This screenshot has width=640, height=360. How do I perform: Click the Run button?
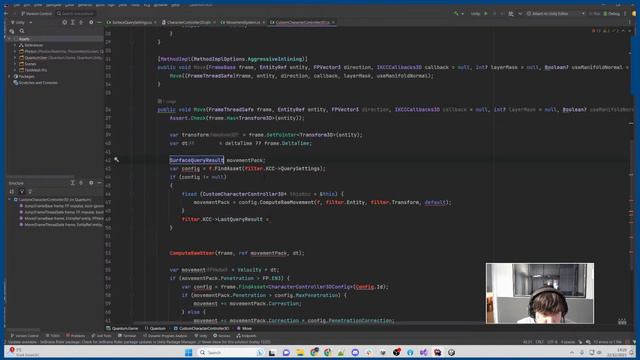595,13
